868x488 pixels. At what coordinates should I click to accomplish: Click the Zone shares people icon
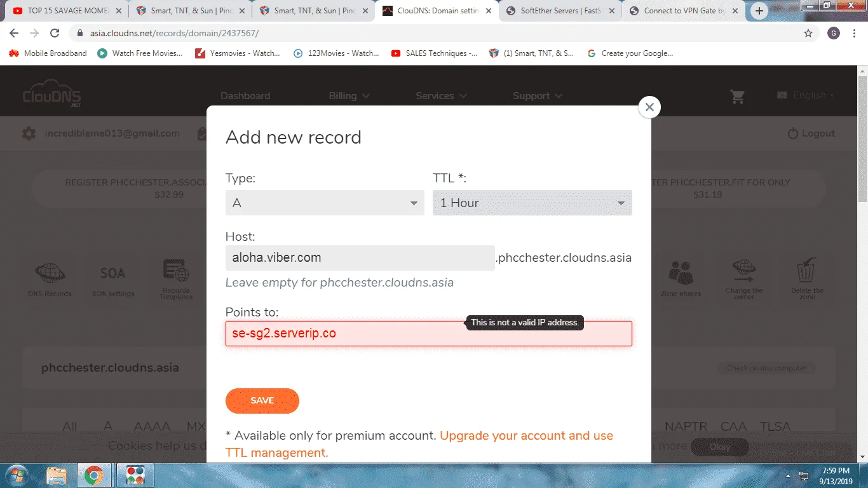(x=681, y=273)
